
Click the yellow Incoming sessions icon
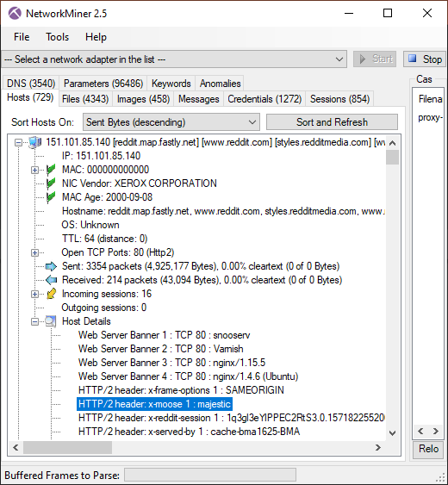click(51, 294)
